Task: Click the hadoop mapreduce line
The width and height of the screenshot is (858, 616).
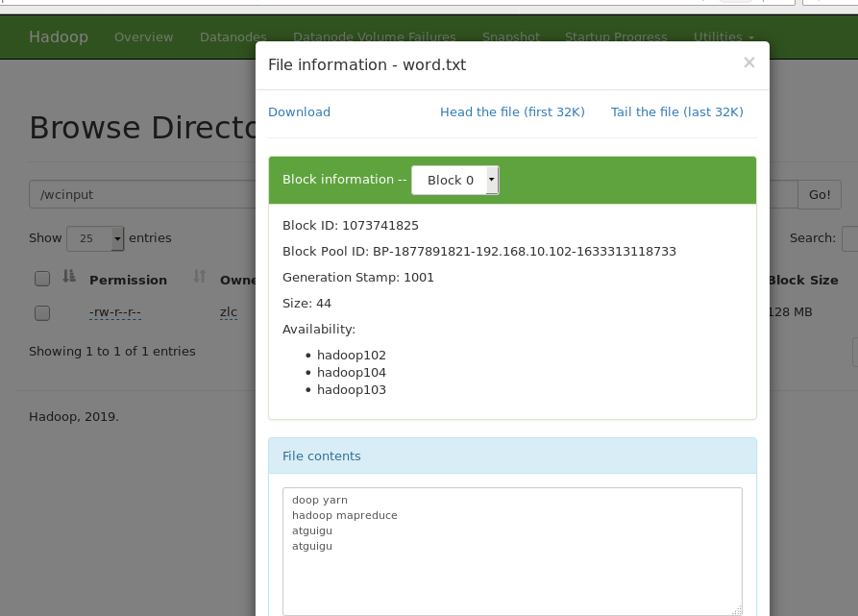Action: tap(345, 515)
